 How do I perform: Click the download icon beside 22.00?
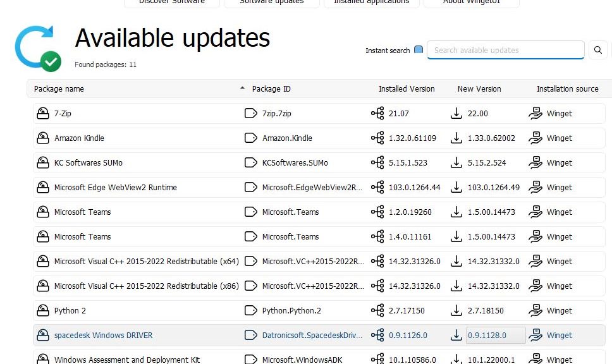(x=456, y=113)
